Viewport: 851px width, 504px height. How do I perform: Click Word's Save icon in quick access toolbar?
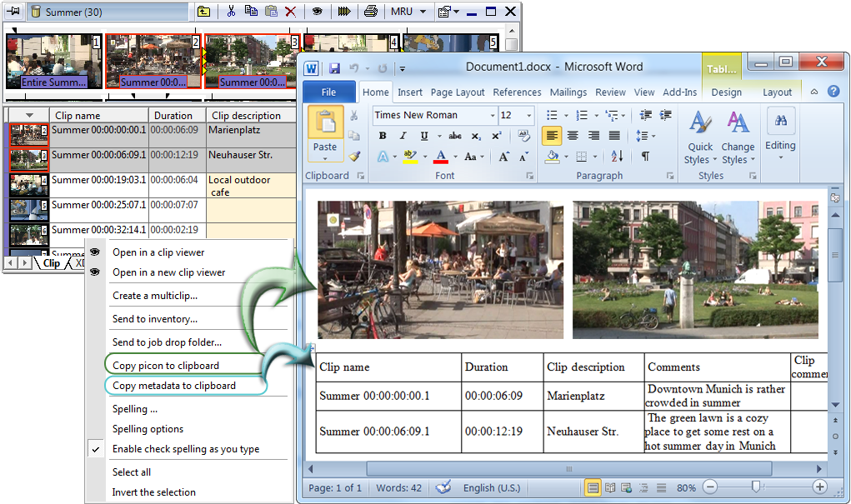pos(334,67)
